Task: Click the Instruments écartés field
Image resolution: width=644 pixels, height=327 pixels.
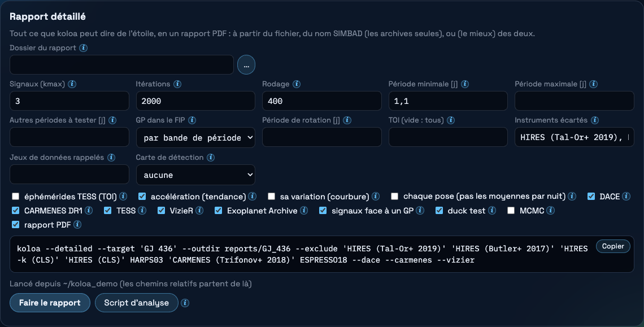Action: pyautogui.click(x=574, y=137)
